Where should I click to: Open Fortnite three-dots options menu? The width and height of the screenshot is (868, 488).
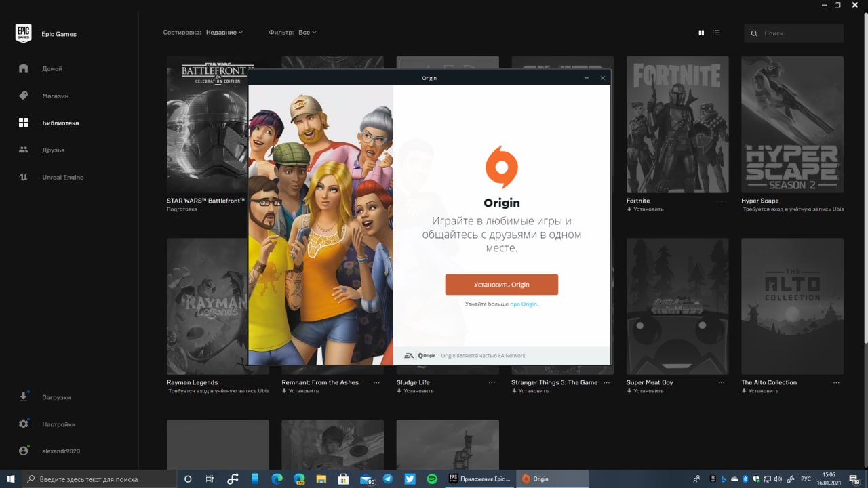pos(722,201)
